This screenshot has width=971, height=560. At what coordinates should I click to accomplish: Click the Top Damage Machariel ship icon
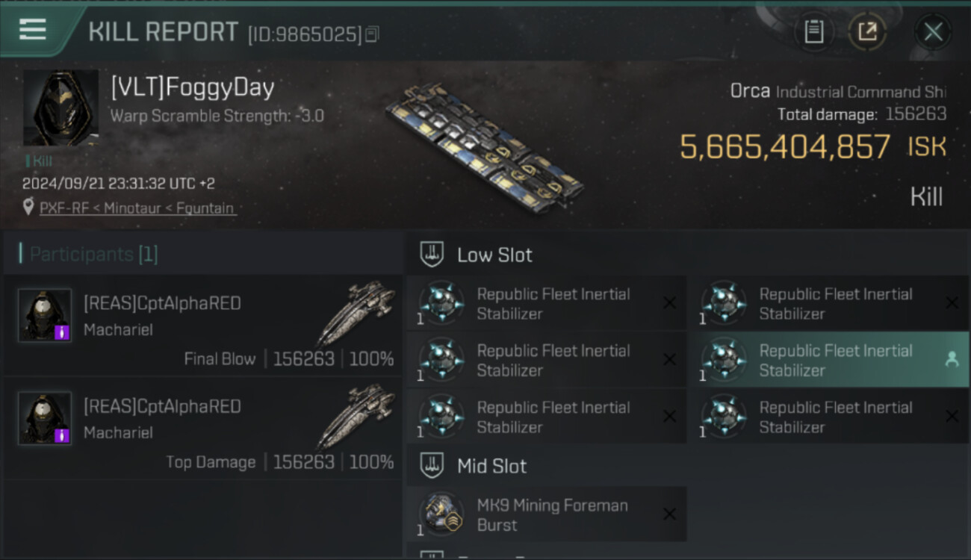(x=356, y=417)
